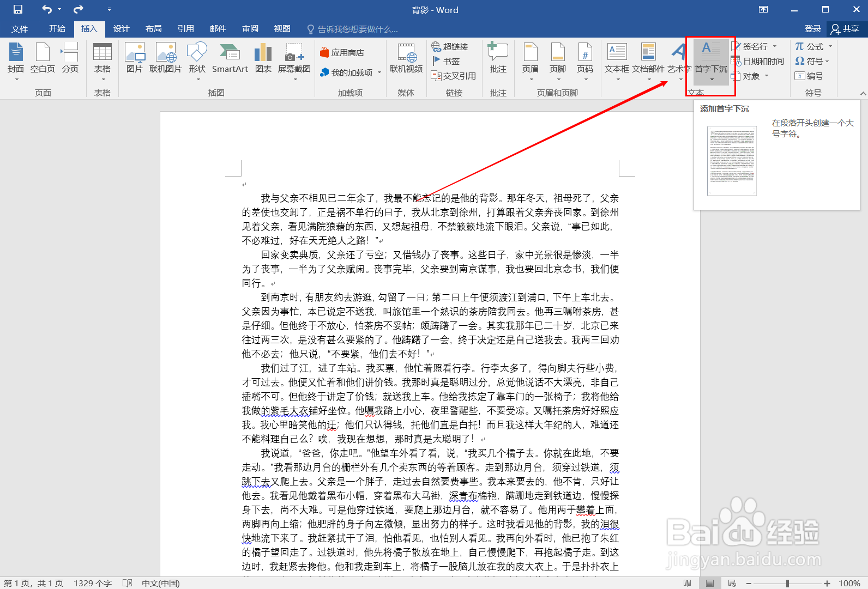Insert 联机视频 online video
Image resolution: width=868 pixels, height=589 pixels.
point(406,58)
